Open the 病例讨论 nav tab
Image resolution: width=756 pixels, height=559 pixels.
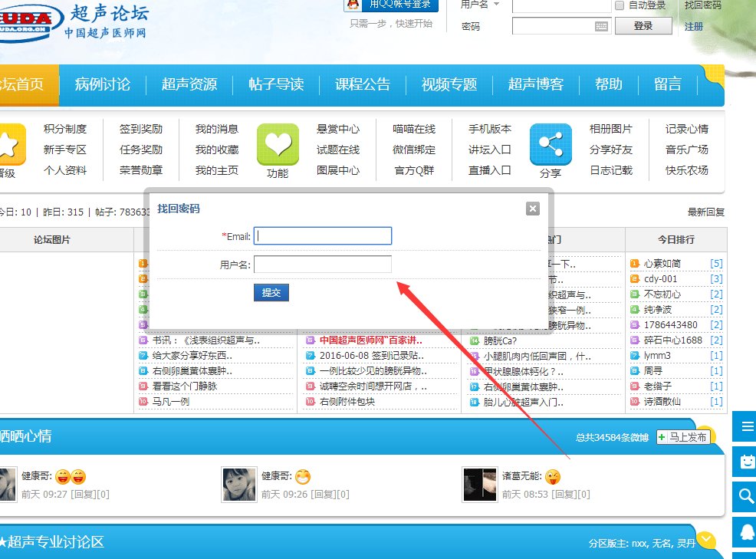[x=103, y=84]
